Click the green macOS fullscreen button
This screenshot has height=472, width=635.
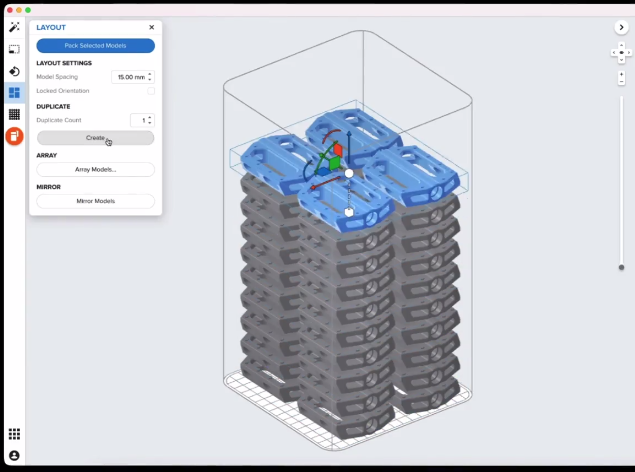(x=28, y=10)
